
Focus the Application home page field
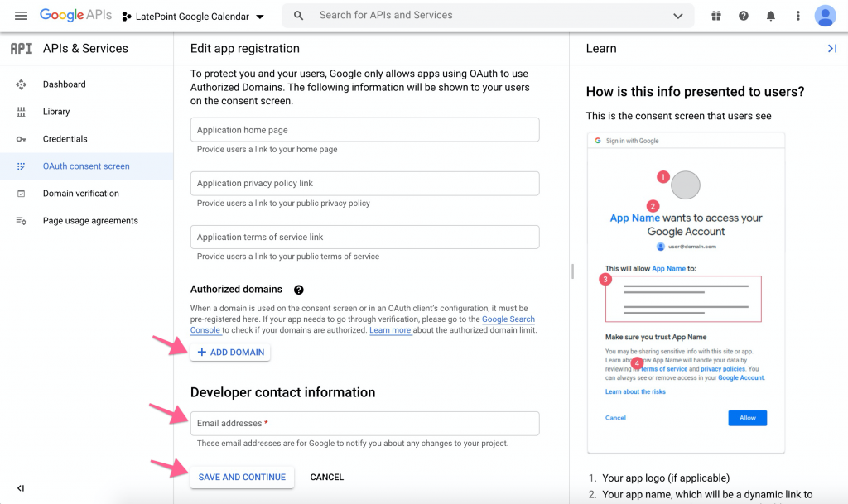click(364, 130)
